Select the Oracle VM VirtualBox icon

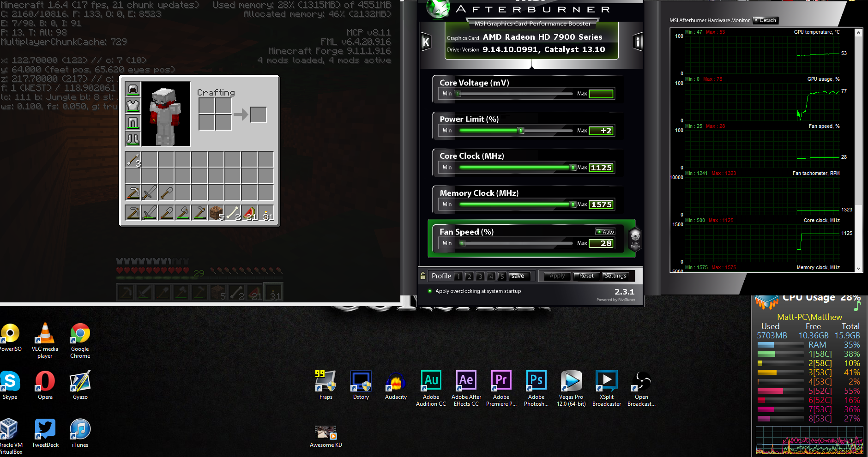click(10, 437)
